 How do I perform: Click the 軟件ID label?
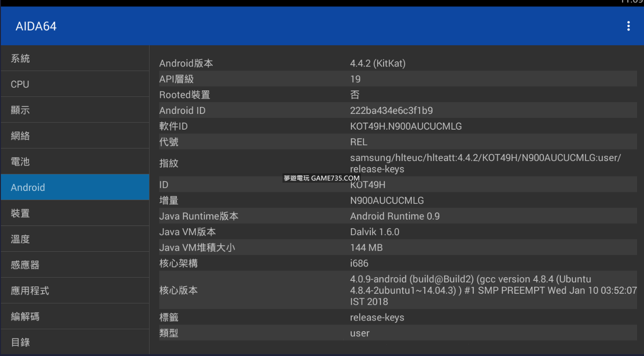[174, 126]
